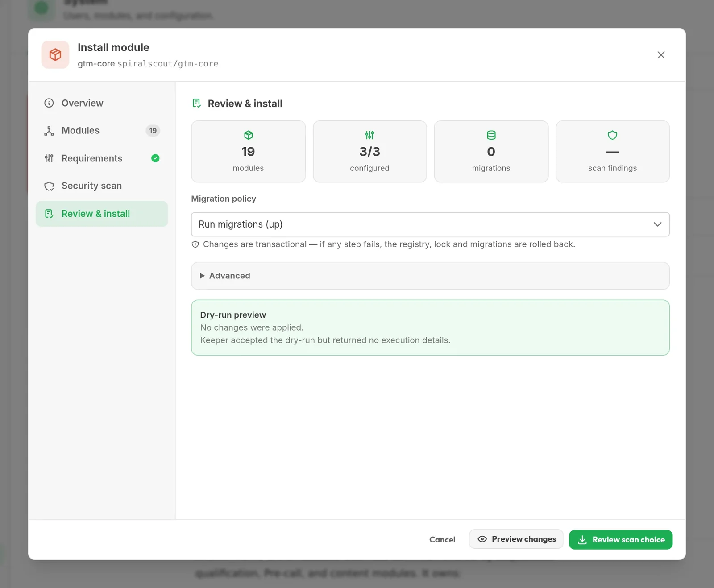Click the scan findings stat card

613,152
